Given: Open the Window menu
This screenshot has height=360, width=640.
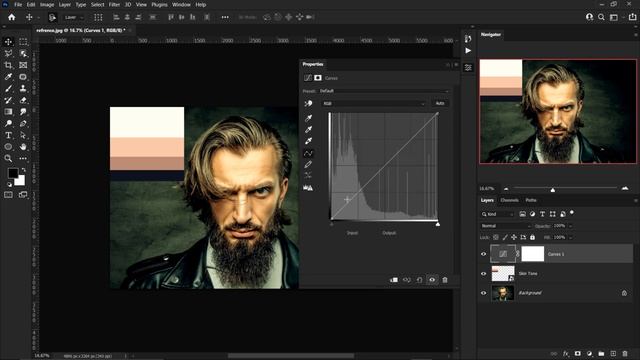Looking at the screenshot, I should [181, 4].
